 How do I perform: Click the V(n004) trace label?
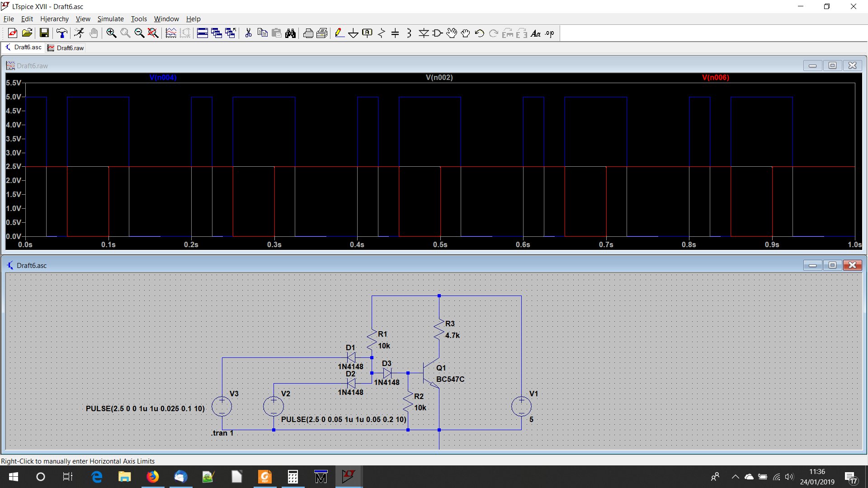[163, 78]
